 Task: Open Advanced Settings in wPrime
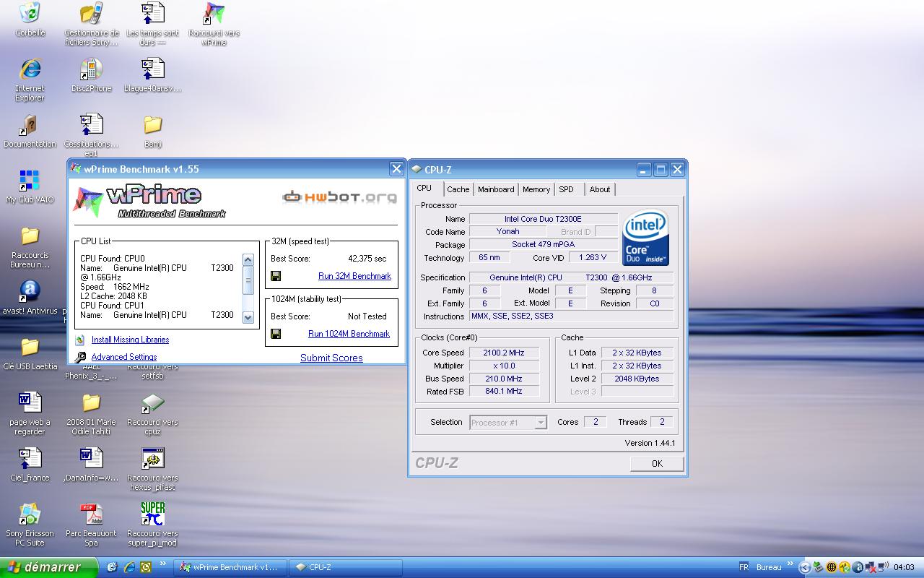pos(124,357)
